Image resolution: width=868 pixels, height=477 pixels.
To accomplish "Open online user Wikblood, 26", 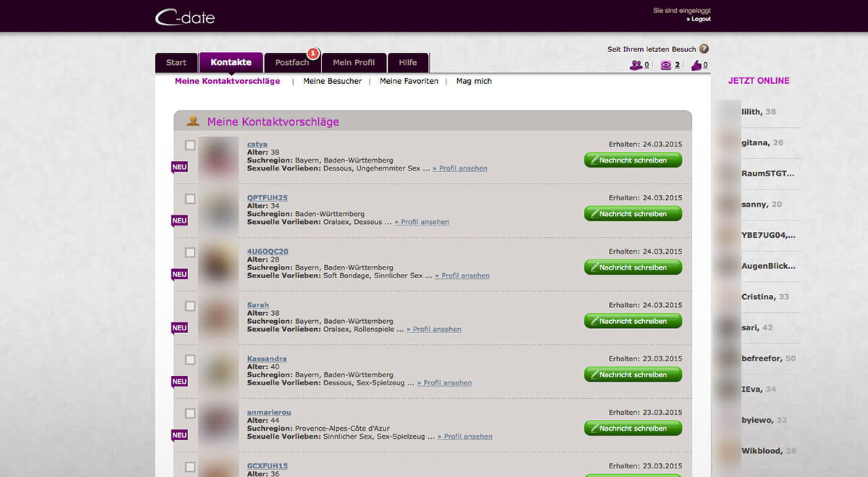I will [x=768, y=451].
